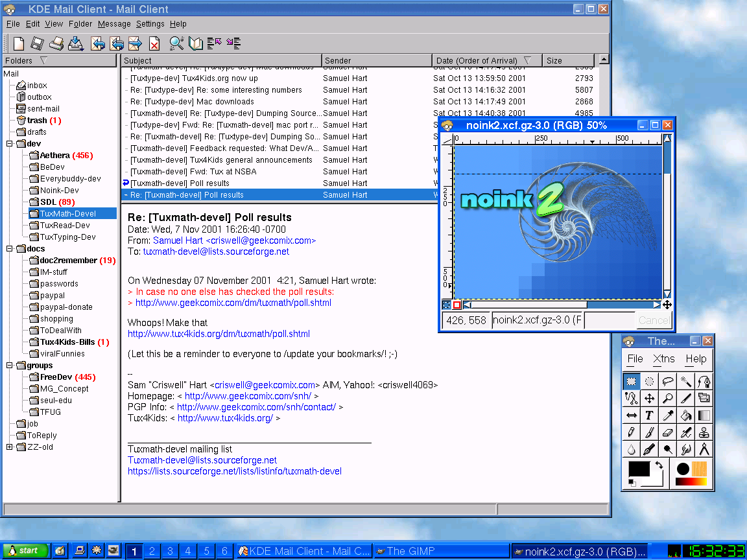Image resolution: width=747 pixels, height=560 pixels.
Task: Click the wood pattern swatch in GIMP toolbox
Action: [700, 469]
